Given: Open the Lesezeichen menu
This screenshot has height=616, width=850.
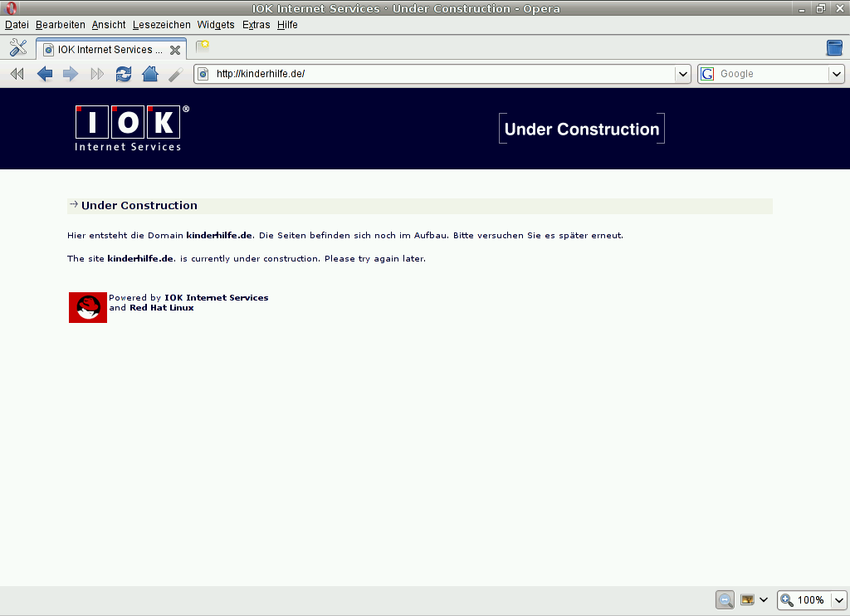Looking at the screenshot, I should click(x=161, y=25).
